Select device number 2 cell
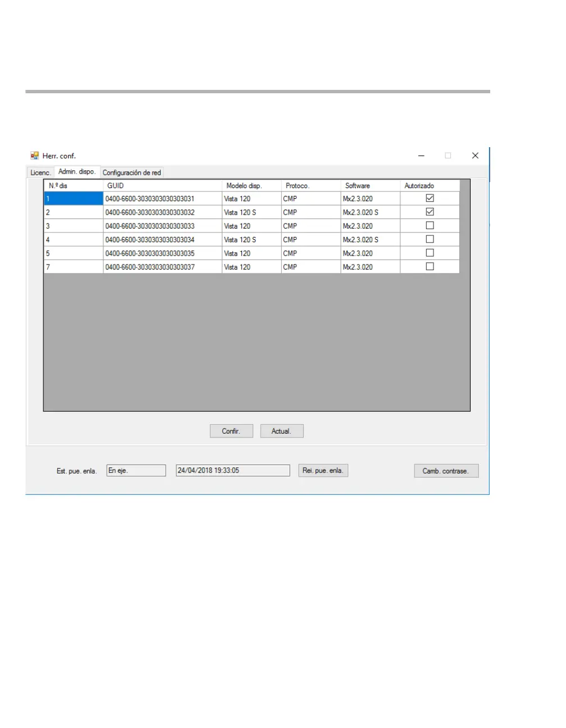The width and height of the screenshot is (566, 728). click(74, 212)
